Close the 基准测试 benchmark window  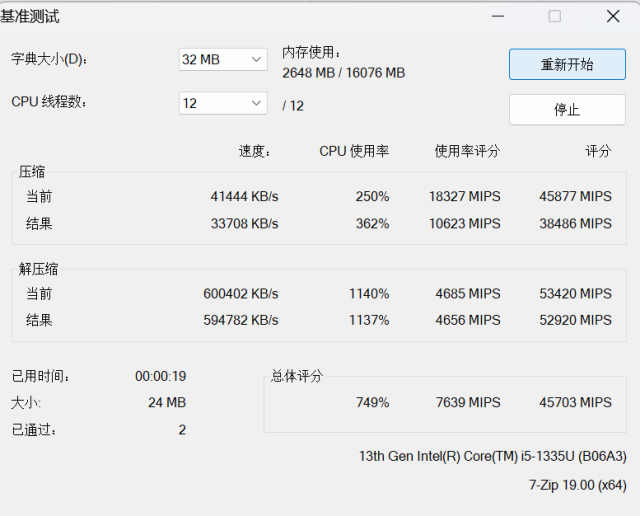point(613,16)
